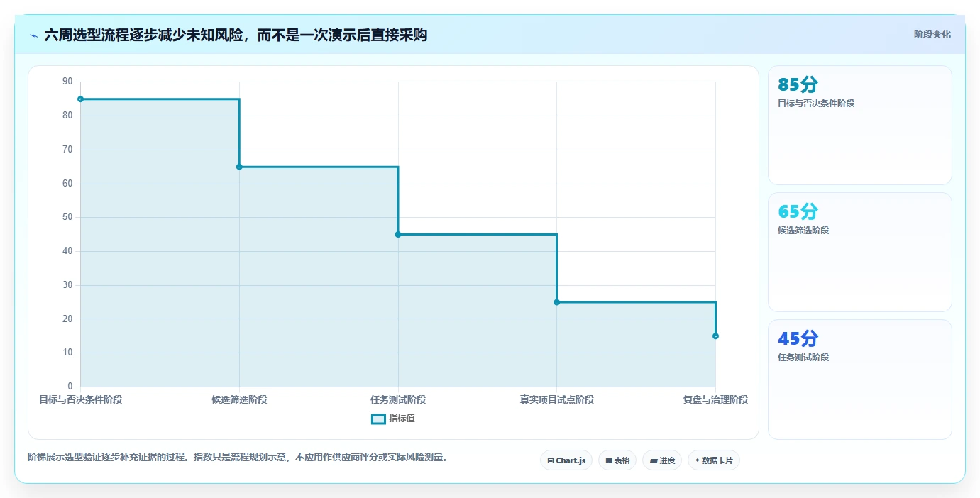This screenshot has width=980, height=498.
Task: Toggle the 指标值 legend entry below the chart
Action: coord(393,419)
